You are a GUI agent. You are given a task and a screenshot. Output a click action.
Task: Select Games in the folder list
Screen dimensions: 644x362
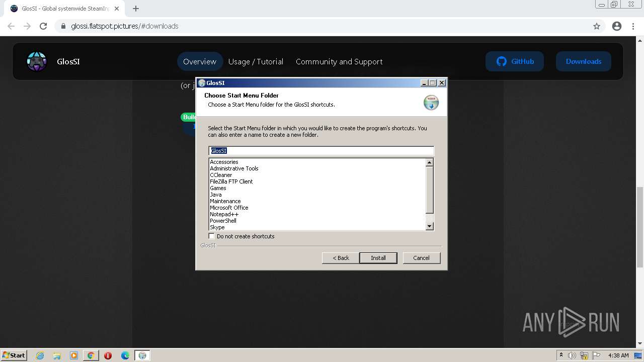pos(218,188)
